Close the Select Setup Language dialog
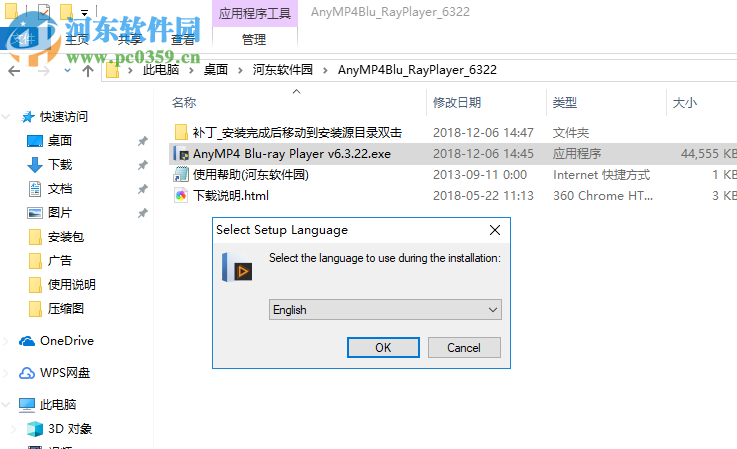737x449 pixels. [x=494, y=230]
